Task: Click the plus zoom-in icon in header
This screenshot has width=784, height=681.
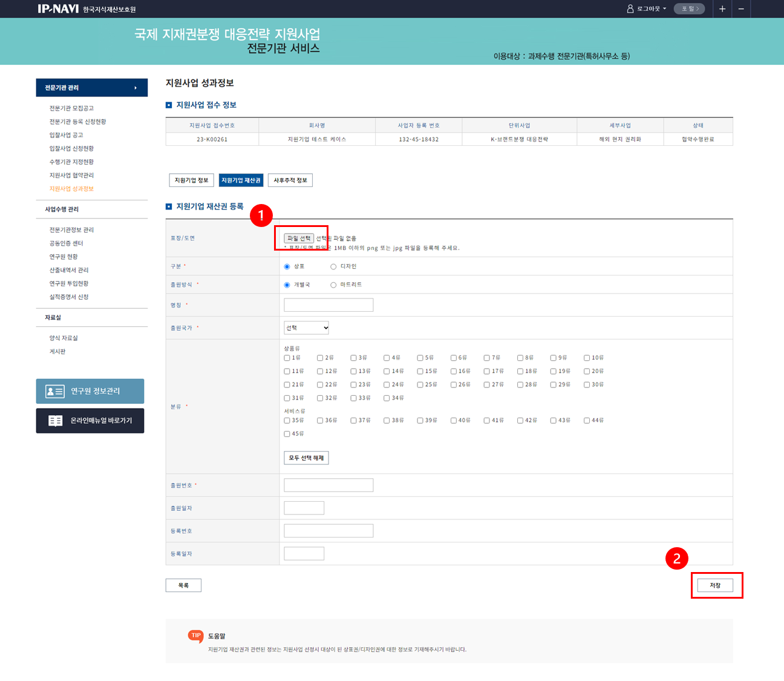Action: click(x=722, y=8)
